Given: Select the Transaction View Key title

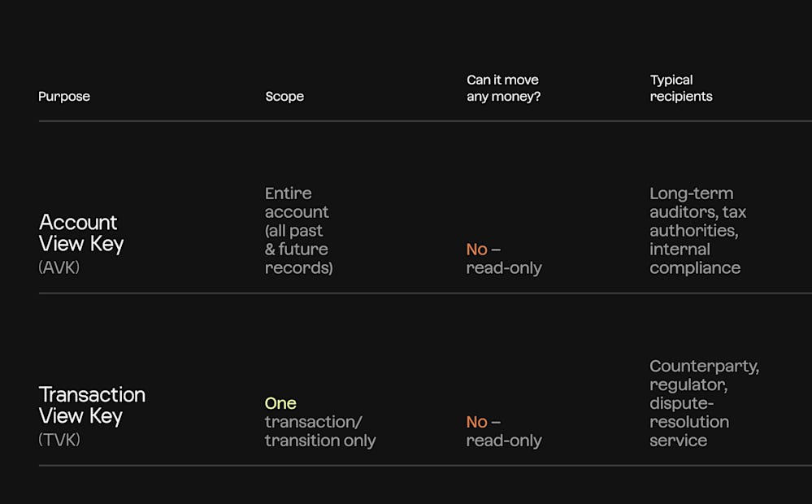Looking at the screenshot, I should pyautogui.click(x=92, y=406).
